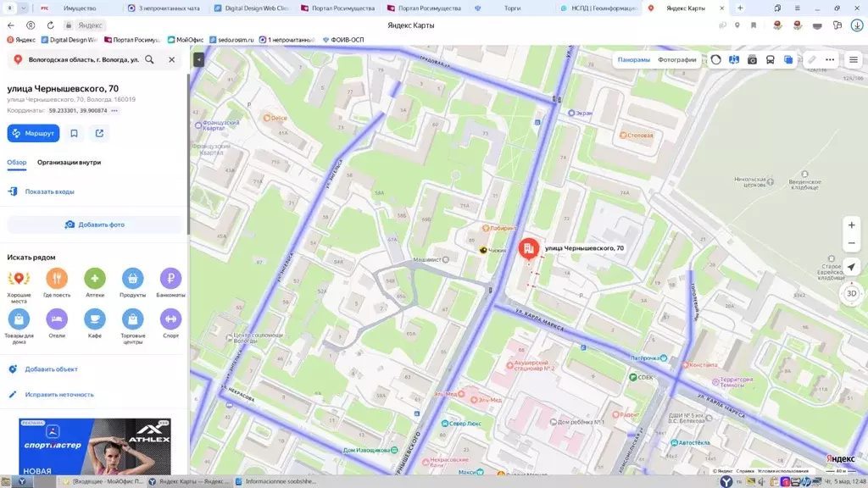Image resolution: width=868 pixels, height=488 pixels.
Task: Switch to the Организации внутри tab
Action: click(x=69, y=162)
